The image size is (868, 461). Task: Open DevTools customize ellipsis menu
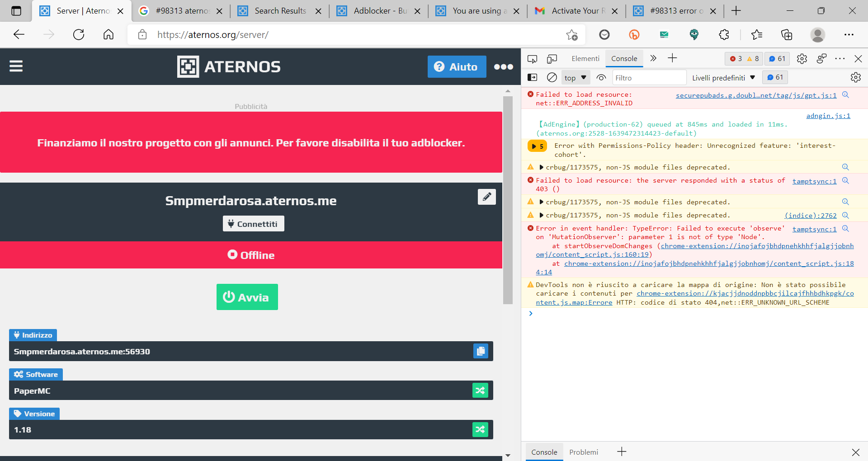point(840,59)
